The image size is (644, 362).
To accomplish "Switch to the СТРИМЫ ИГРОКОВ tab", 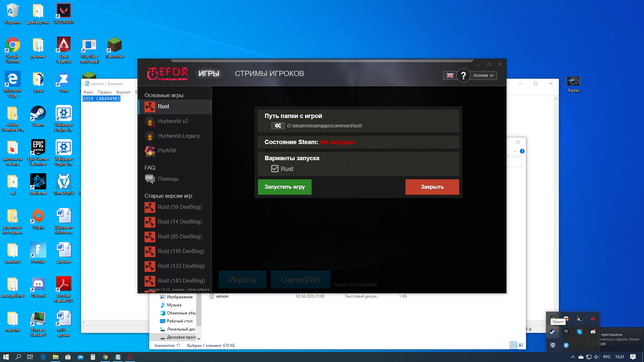I will pos(269,74).
